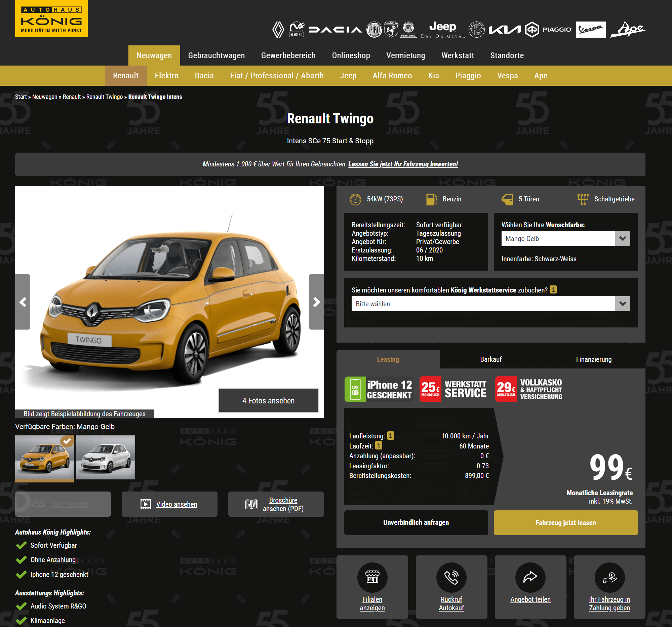Open the Onlineshop menu item
672x627 pixels.
tap(351, 55)
